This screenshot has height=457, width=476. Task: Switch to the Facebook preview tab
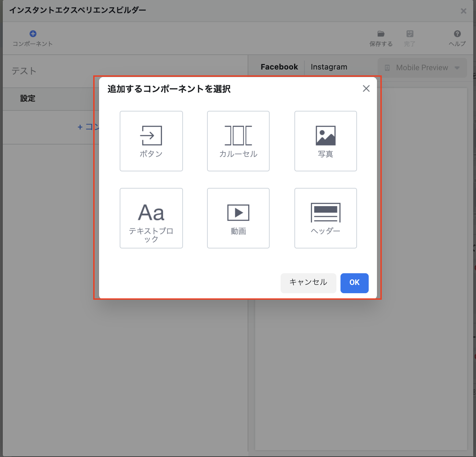(x=279, y=67)
